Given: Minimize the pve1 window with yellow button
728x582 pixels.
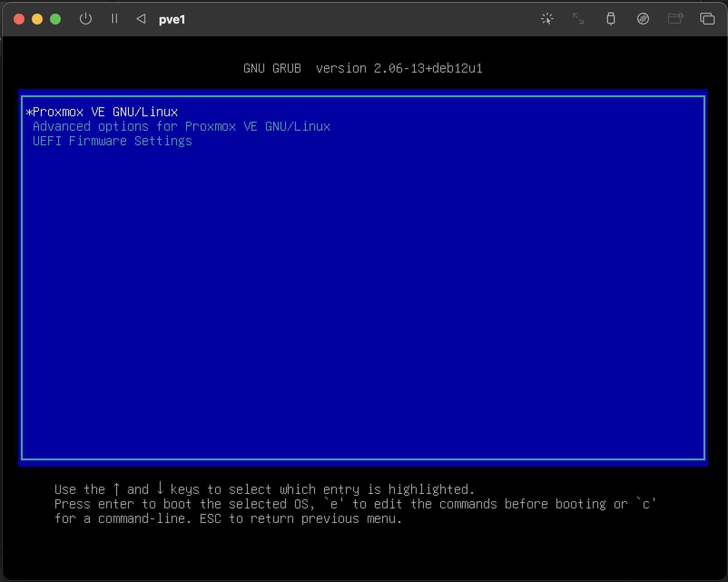Looking at the screenshot, I should click(37, 19).
